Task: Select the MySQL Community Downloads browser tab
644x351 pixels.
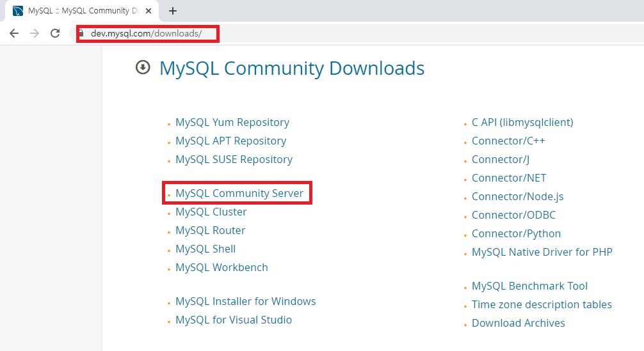Action: [x=81, y=11]
